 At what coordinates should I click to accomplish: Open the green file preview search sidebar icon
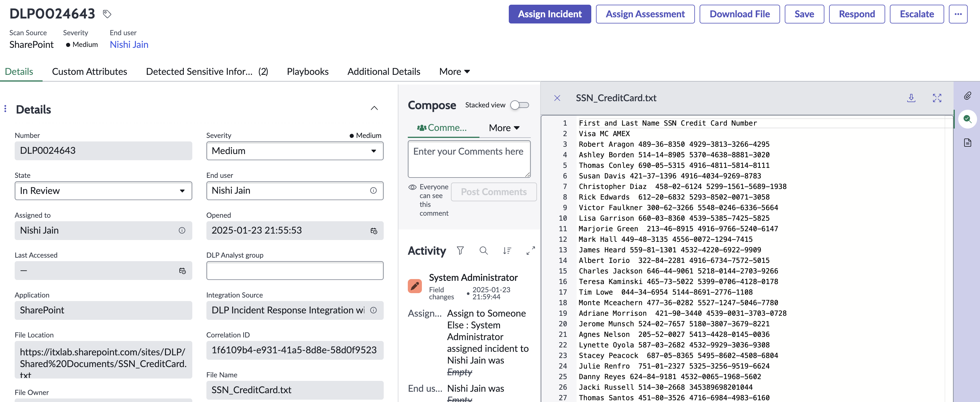967,119
